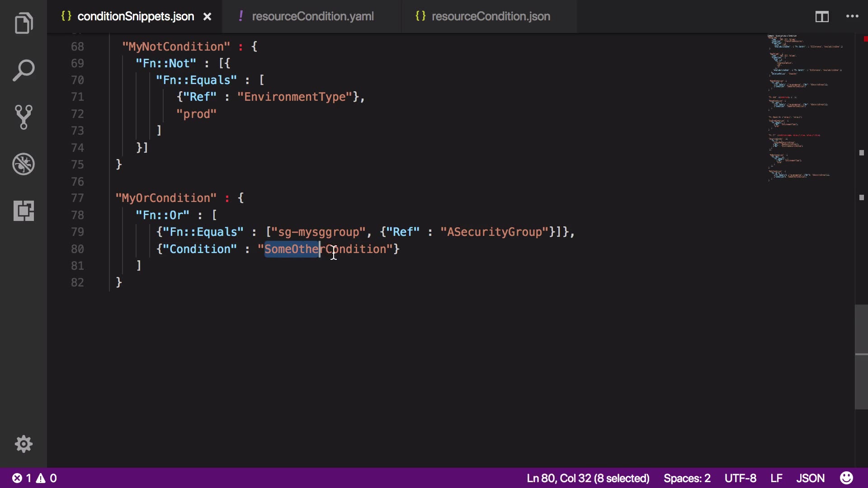Open the Source Control view
The width and height of the screenshot is (868, 488).
[x=24, y=117]
